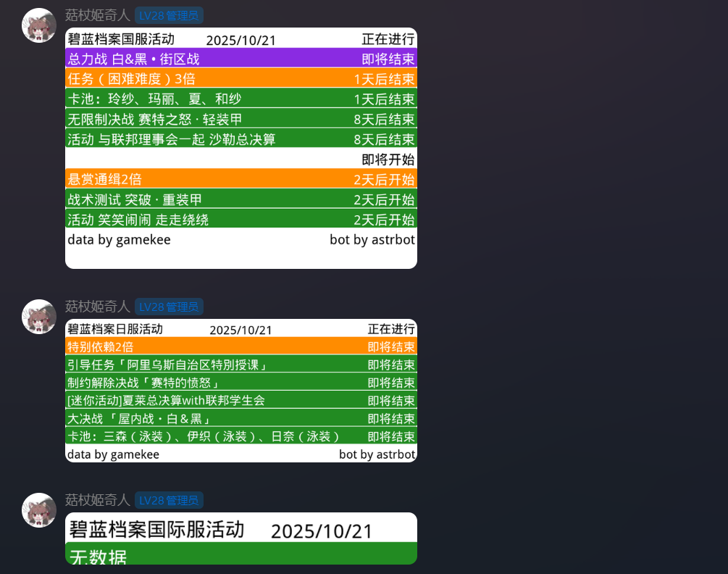Click the 即将开始 section header
This screenshot has height=574, width=728.
click(388, 159)
